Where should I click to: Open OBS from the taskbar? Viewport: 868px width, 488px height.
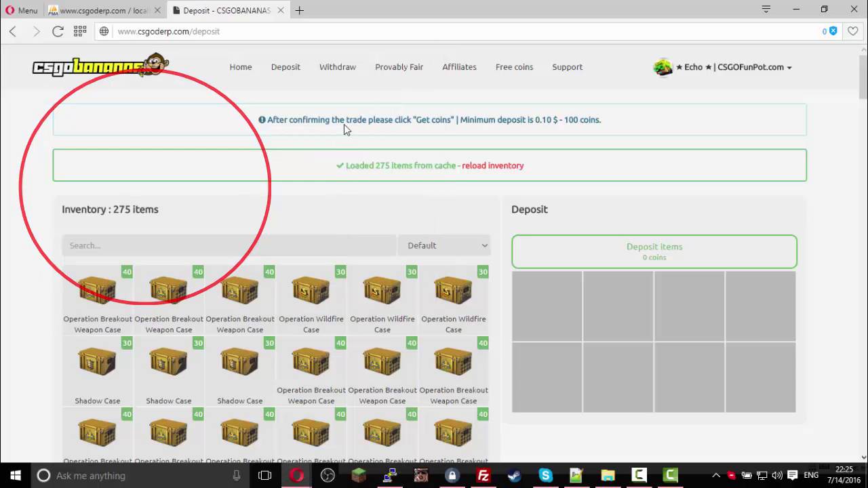328,475
